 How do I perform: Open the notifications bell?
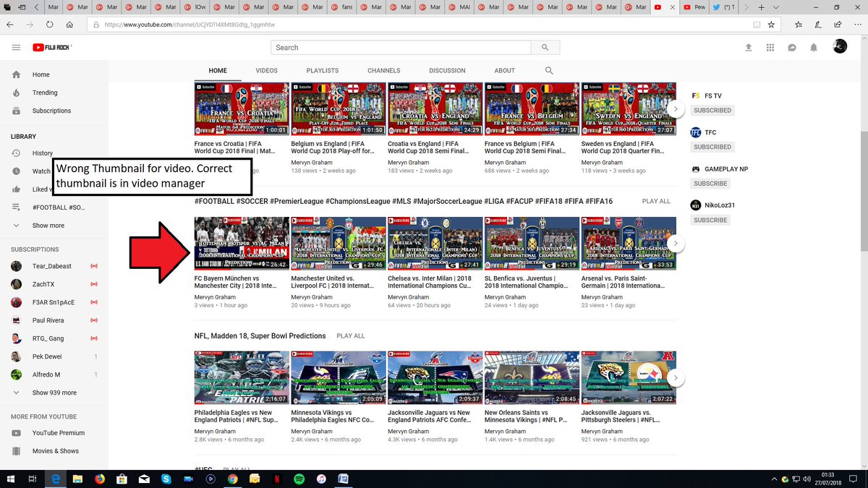tap(814, 48)
